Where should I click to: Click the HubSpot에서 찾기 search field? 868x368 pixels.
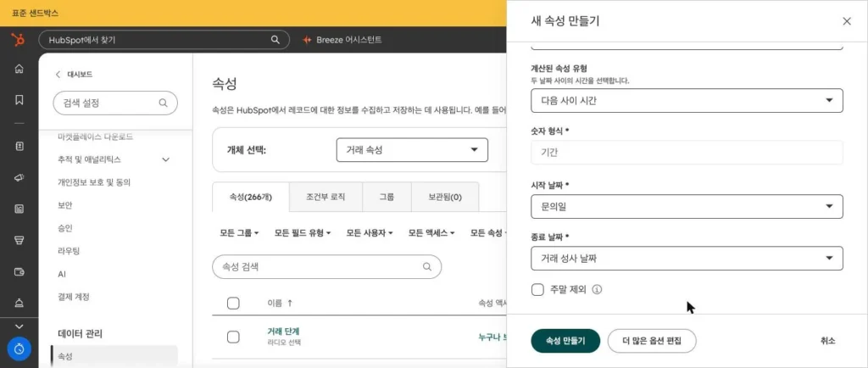(164, 40)
